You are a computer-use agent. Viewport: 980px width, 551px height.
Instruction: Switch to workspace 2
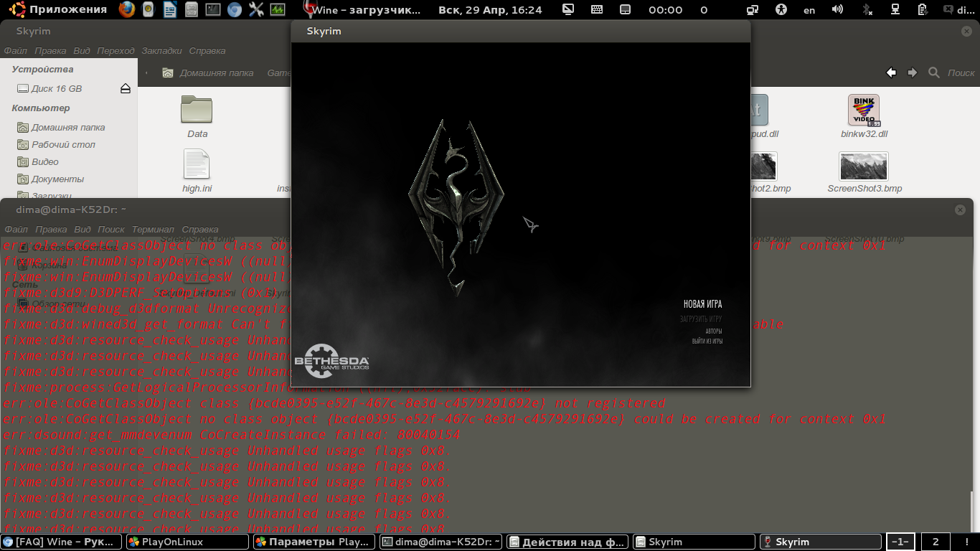tap(935, 542)
